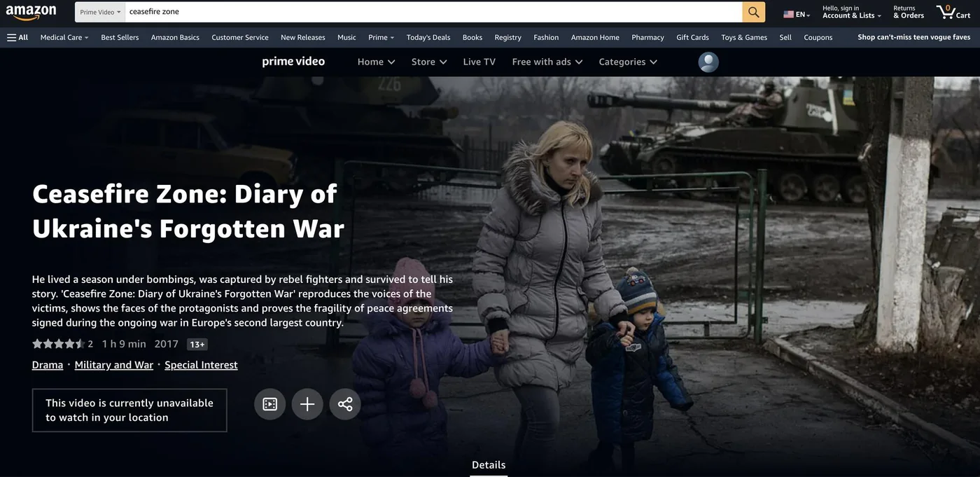The height and width of the screenshot is (477, 980).
Task: Select the Details tab
Action: 489,465
